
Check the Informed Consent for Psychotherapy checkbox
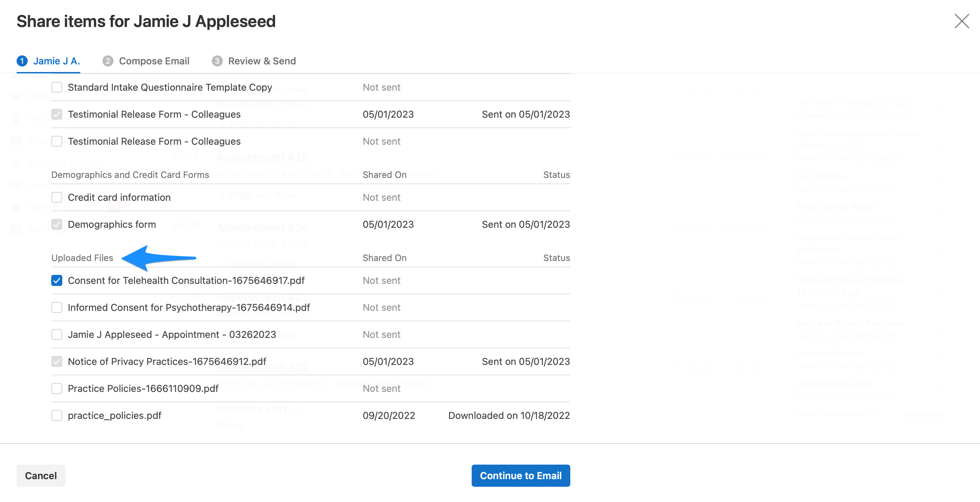tap(57, 307)
